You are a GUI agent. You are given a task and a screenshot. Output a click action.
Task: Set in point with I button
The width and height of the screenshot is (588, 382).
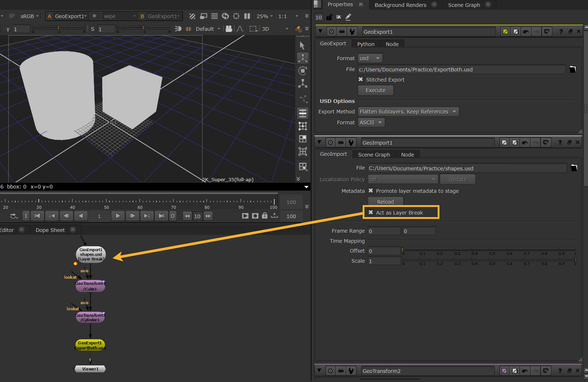(26, 216)
